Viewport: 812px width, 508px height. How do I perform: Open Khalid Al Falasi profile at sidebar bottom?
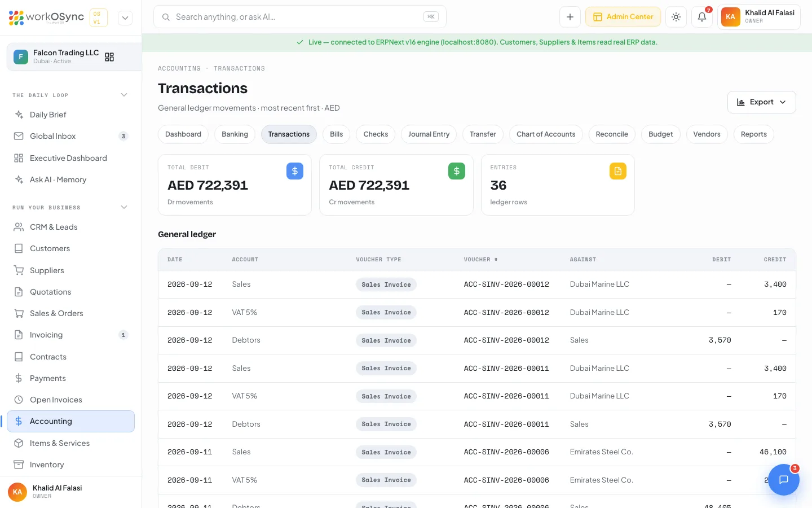[x=70, y=492]
